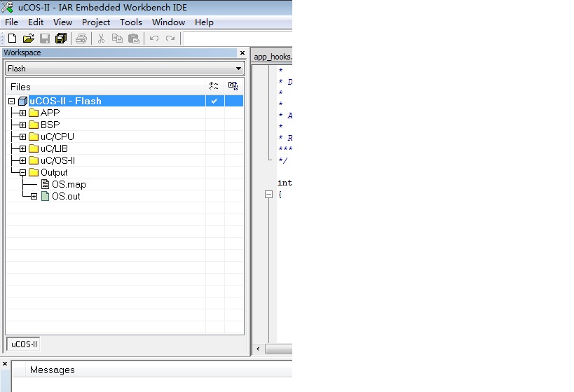Image resolution: width=574 pixels, height=392 pixels.
Task: Click the BSP folder icon
Action: [x=34, y=125]
